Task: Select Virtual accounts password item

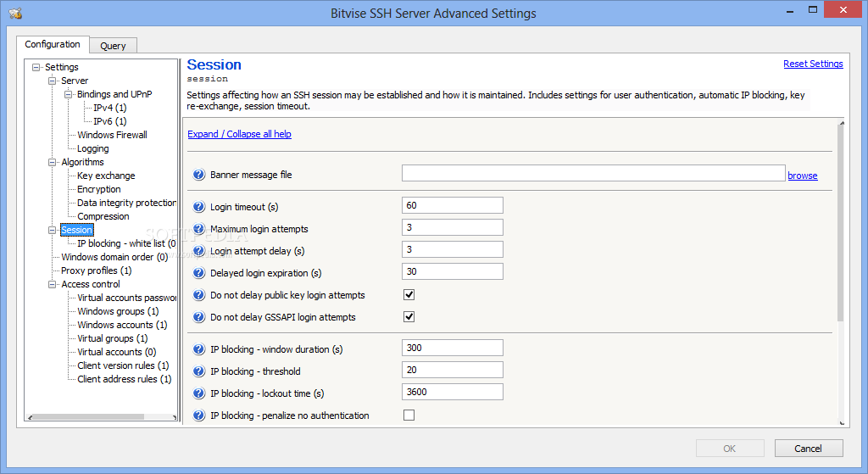Action: point(126,298)
